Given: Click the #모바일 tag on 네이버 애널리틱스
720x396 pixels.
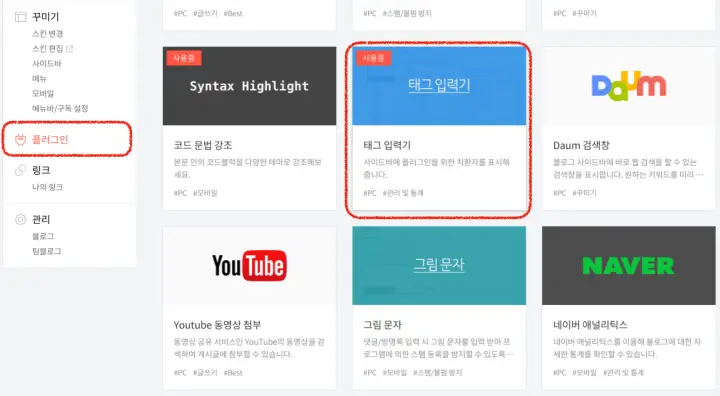Looking at the screenshot, I should [585, 373].
